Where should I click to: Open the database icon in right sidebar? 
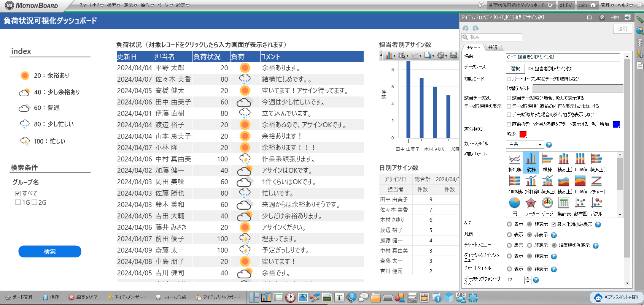pos(640,43)
